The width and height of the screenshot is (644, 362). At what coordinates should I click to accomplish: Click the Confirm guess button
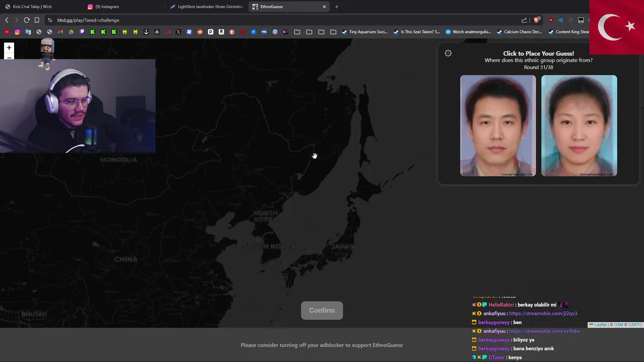(x=322, y=310)
